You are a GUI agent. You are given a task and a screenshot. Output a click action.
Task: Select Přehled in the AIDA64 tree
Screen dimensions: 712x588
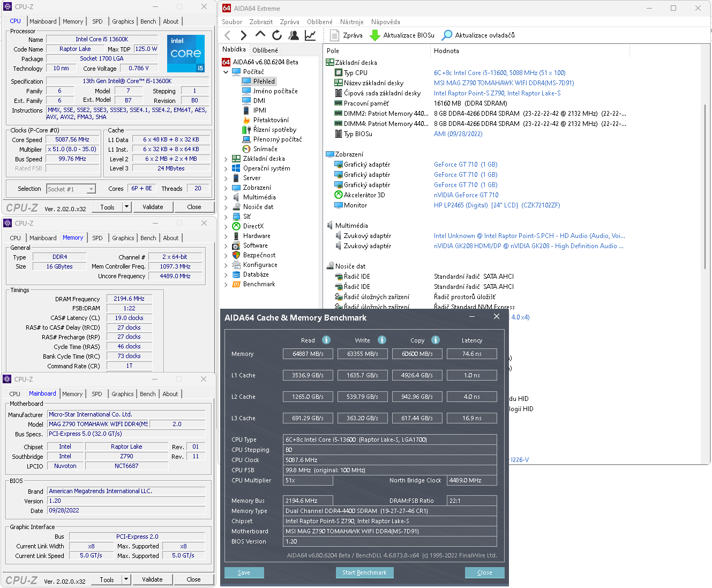(264, 81)
